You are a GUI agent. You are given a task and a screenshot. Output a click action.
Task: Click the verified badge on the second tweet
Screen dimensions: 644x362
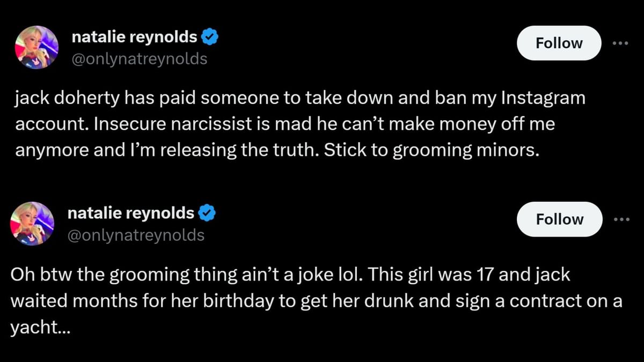207,213
